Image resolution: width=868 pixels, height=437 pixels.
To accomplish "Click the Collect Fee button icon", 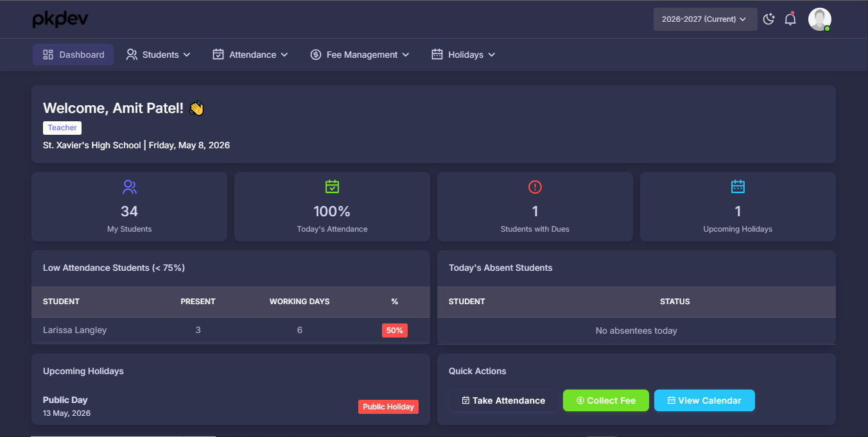I will pyautogui.click(x=580, y=400).
